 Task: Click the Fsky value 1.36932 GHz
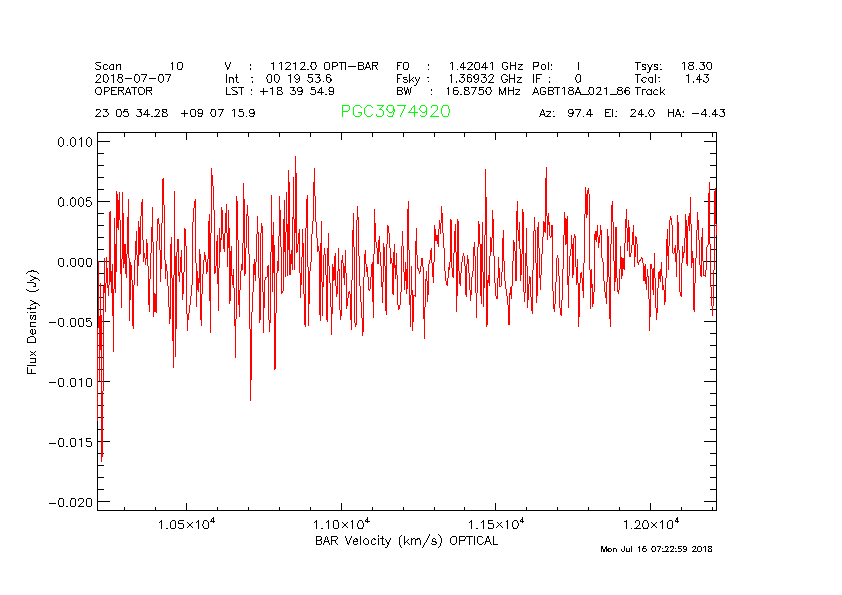tap(484, 78)
